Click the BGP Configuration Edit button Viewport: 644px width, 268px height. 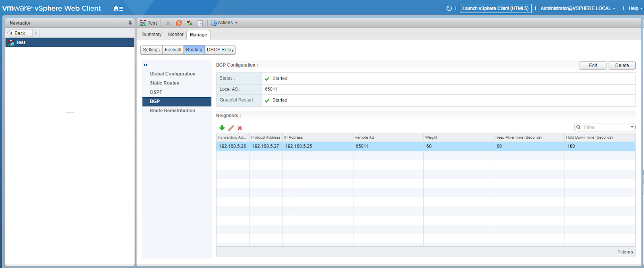point(592,65)
